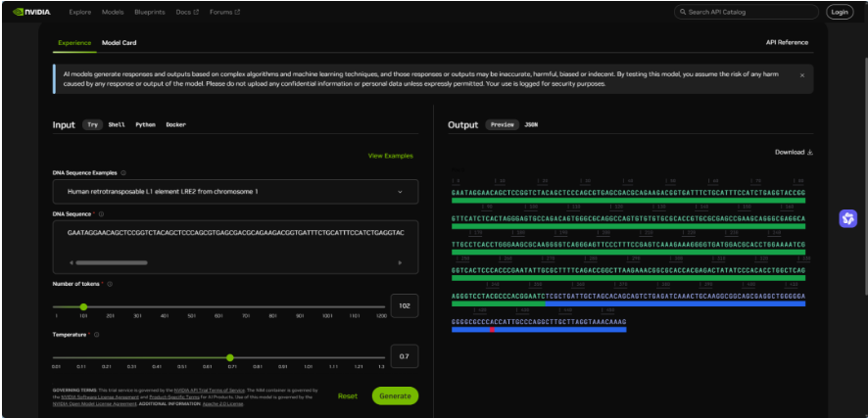Click the View Examples link

[x=391, y=156]
